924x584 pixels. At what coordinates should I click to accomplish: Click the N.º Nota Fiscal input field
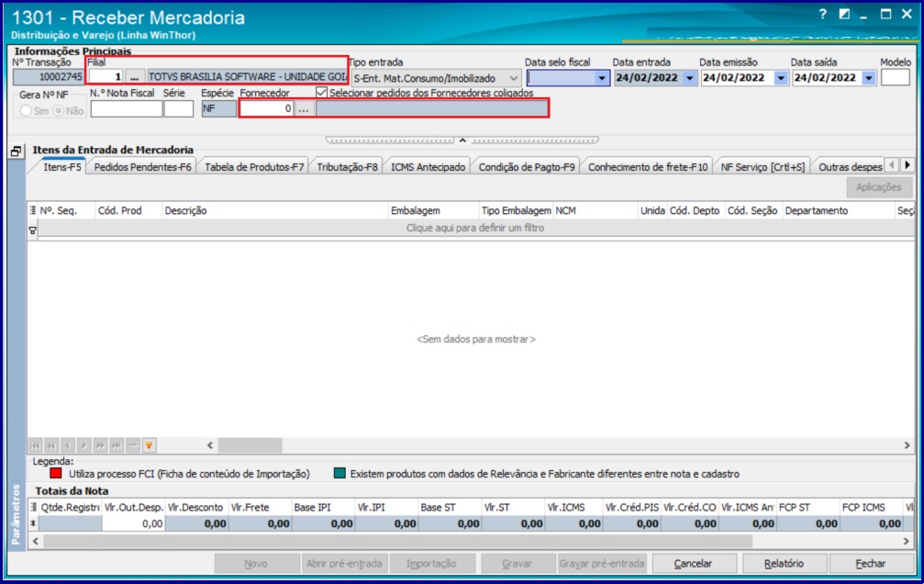point(126,108)
